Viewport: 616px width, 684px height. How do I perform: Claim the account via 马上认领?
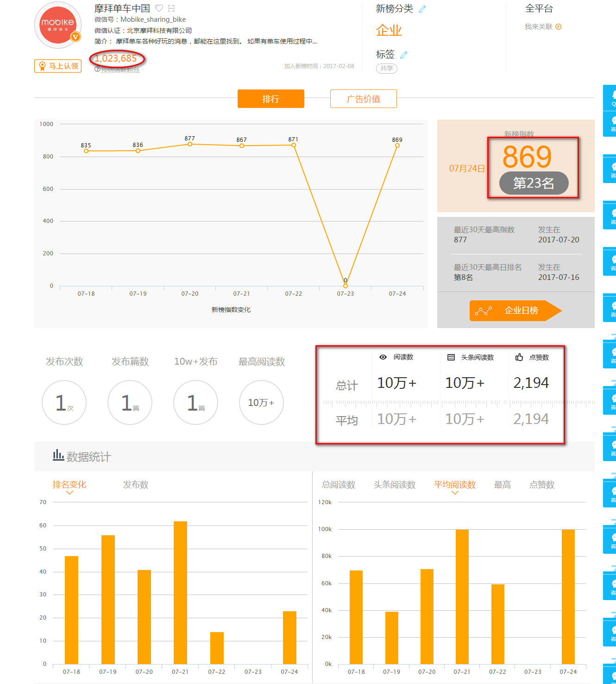pyautogui.click(x=58, y=66)
